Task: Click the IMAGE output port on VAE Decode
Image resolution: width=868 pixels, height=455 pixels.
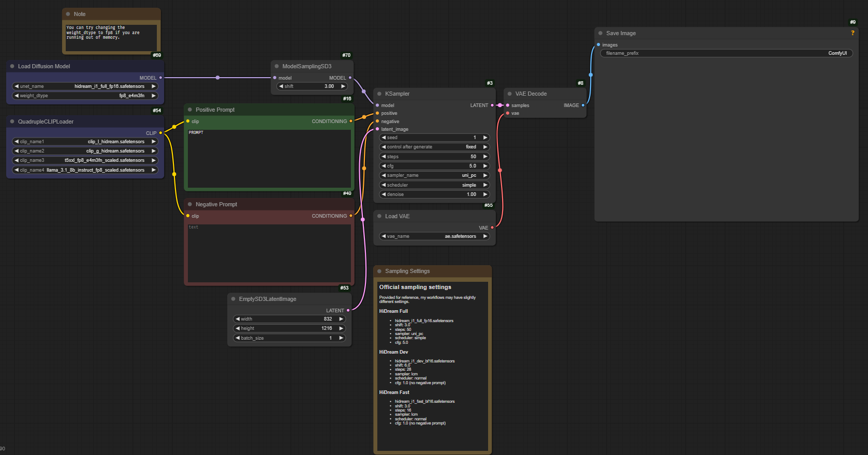Action: (x=583, y=105)
